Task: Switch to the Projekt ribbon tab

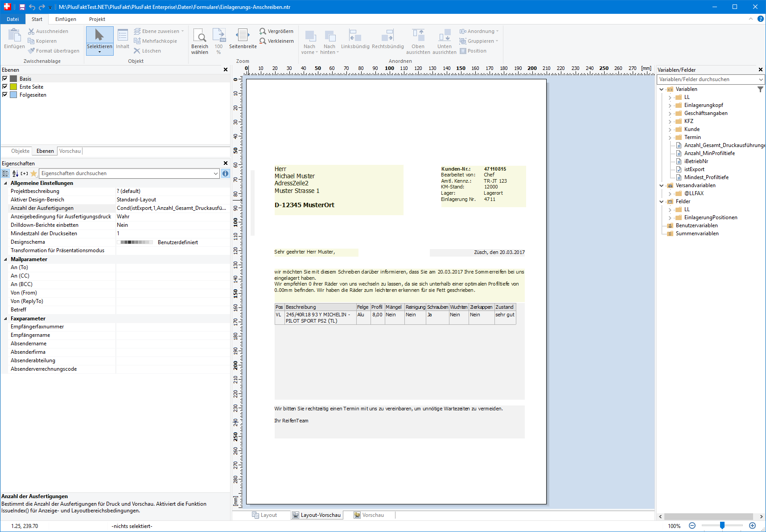Action: [x=97, y=19]
